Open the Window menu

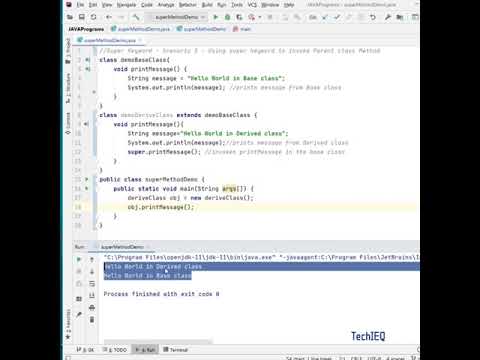click(270, 5)
